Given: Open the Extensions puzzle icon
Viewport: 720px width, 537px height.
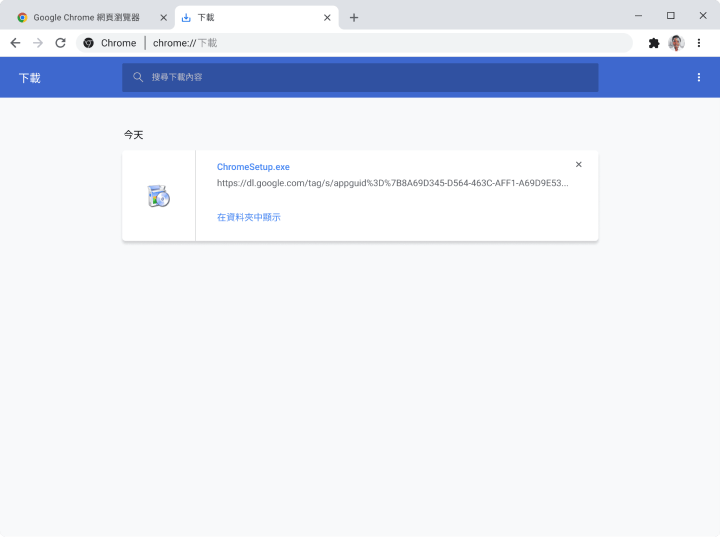Looking at the screenshot, I should click(x=654, y=43).
